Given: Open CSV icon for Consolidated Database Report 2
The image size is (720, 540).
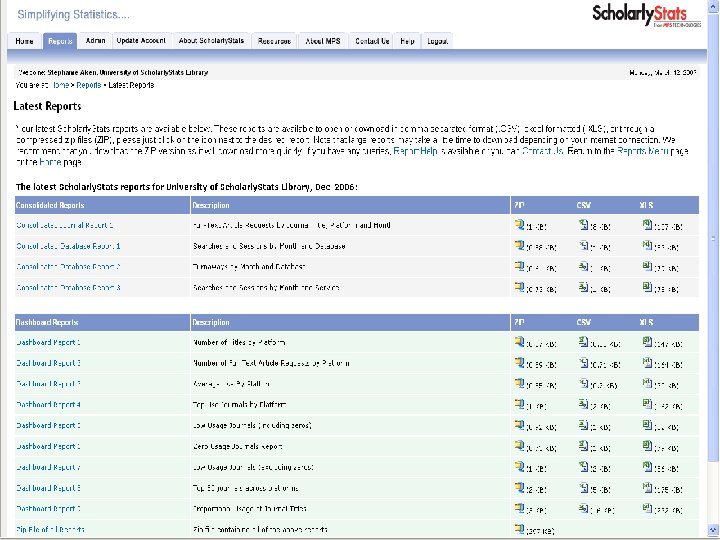Looking at the screenshot, I should point(583,266).
